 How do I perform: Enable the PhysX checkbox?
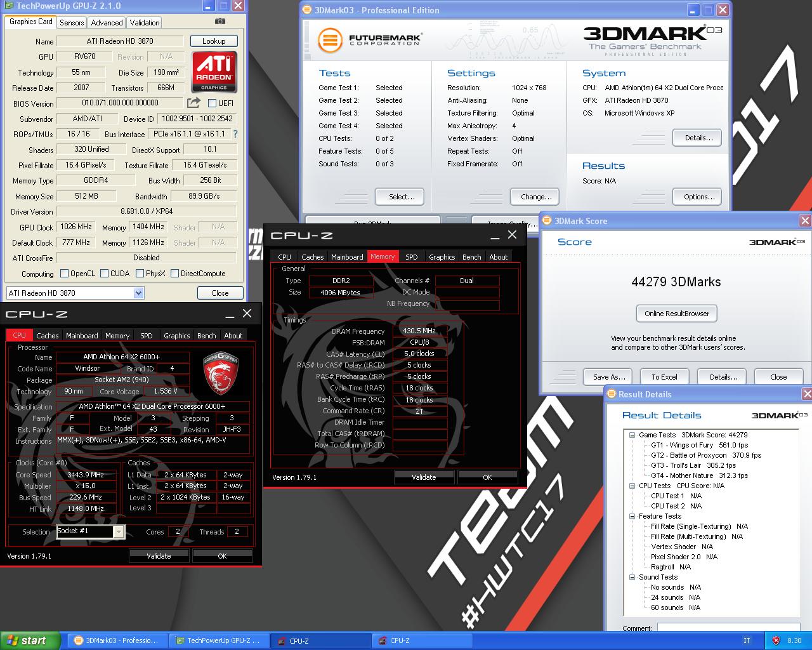140,274
